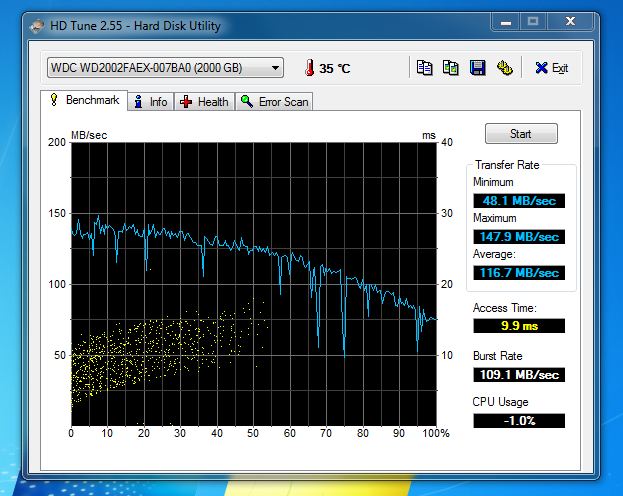Click the Maximum value 147.9 MB/sec

(x=519, y=237)
